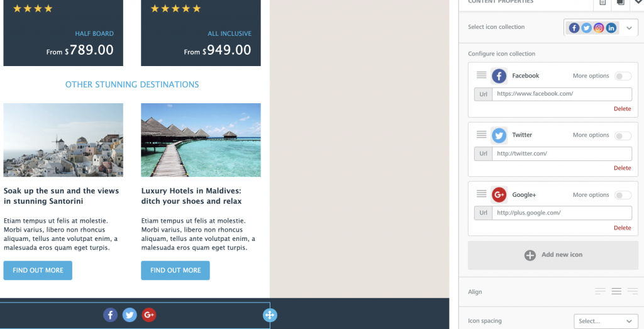Delete the Twitter icon entry
The width and height of the screenshot is (644, 329).
pos(622,168)
